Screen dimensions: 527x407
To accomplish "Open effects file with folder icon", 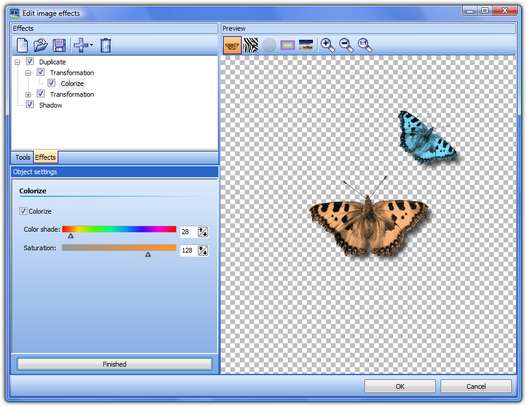I will (41, 45).
